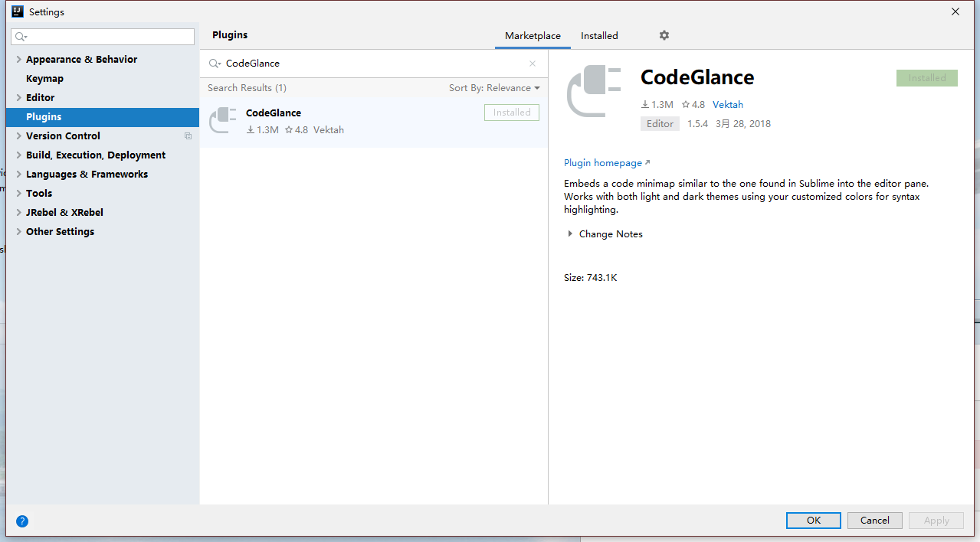
Task: Click the help question mark icon
Action: (x=22, y=521)
